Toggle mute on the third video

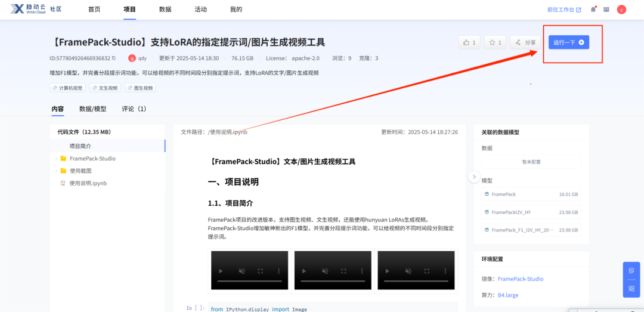coord(408,271)
